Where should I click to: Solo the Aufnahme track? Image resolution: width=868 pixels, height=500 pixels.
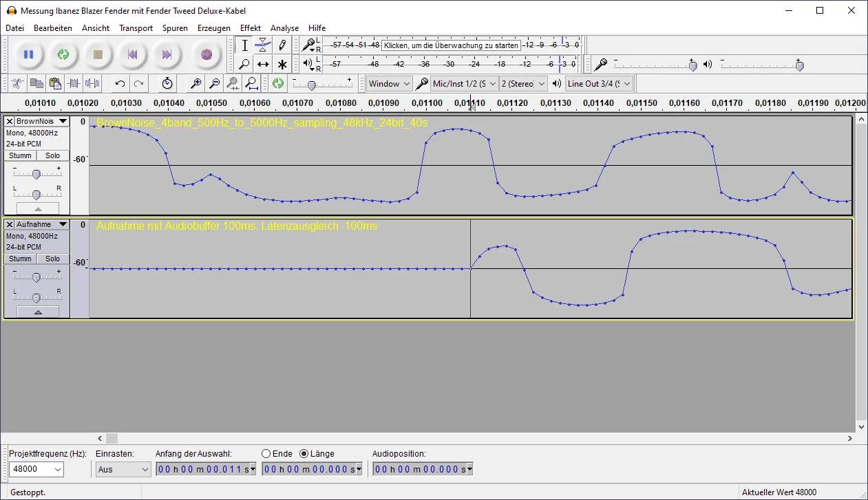[53, 259]
